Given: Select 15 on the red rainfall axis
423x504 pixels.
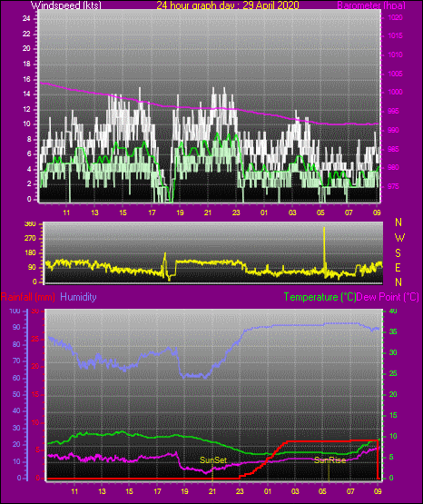Looking at the screenshot, I should pyautogui.click(x=35, y=394).
